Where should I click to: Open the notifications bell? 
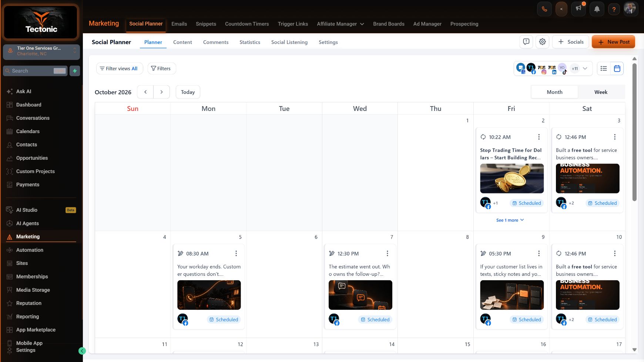tap(597, 9)
